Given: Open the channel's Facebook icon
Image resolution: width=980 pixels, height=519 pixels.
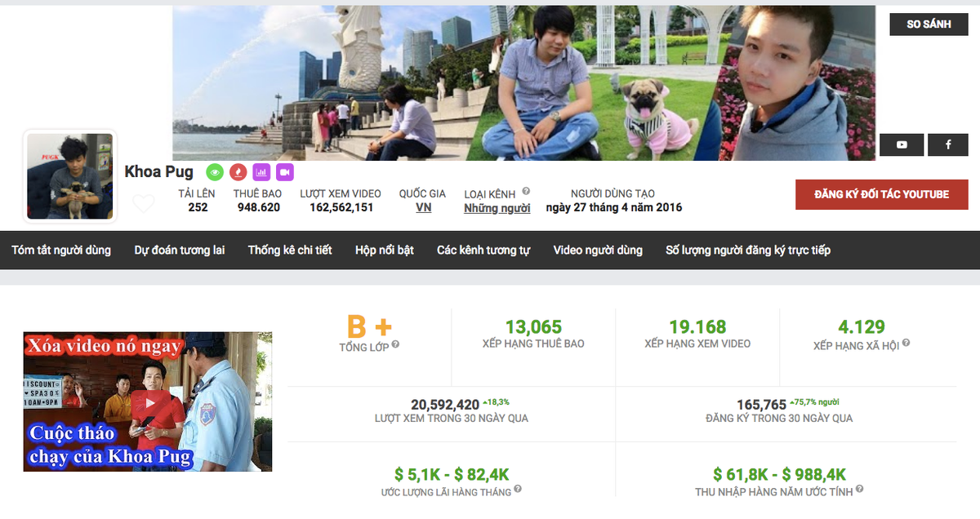Looking at the screenshot, I should pos(947,144).
